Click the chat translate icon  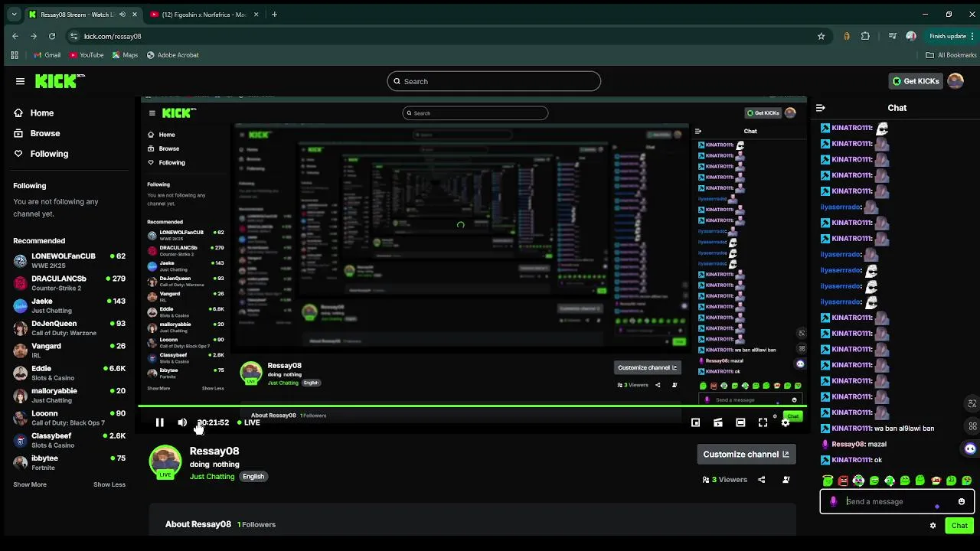click(x=972, y=403)
